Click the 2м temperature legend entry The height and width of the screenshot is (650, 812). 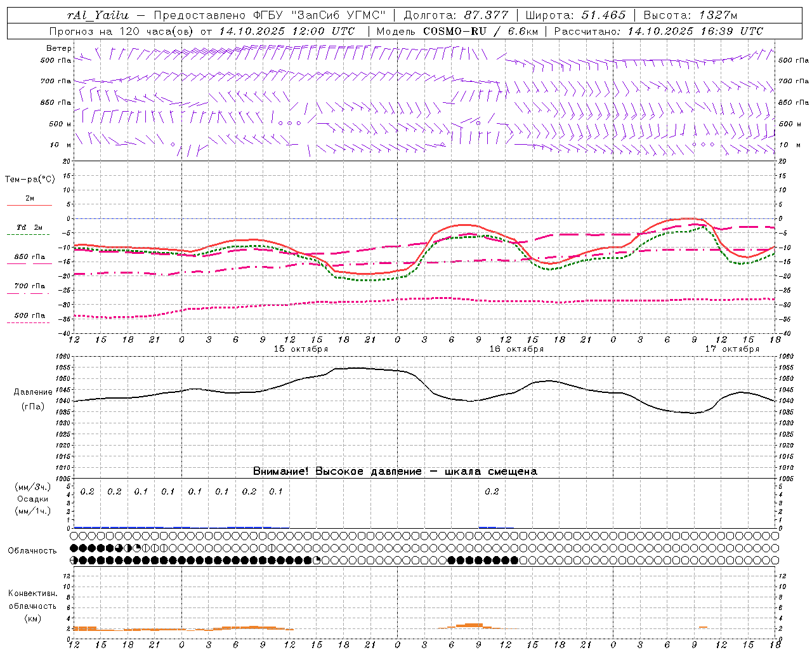point(30,199)
